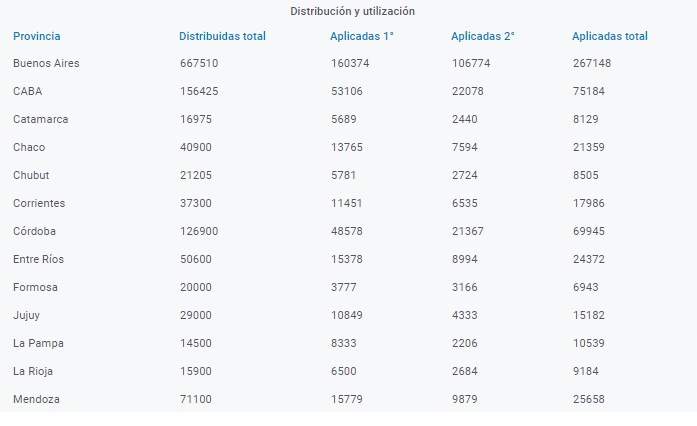This screenshot has width=697, height=426.
Task: Select the La Rioja row
Action: (x=348, y=371)
